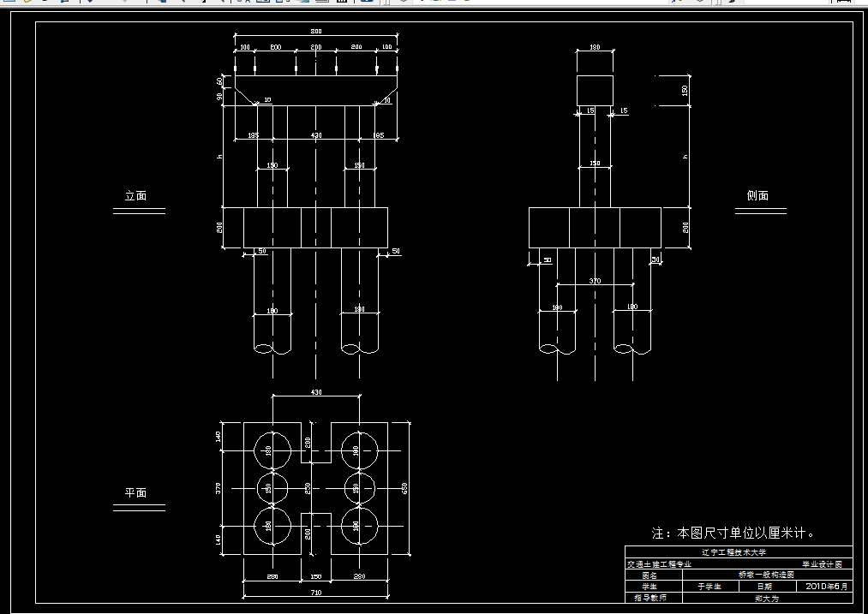Select the 650 dimension text
868x614 pixels.
404,488
